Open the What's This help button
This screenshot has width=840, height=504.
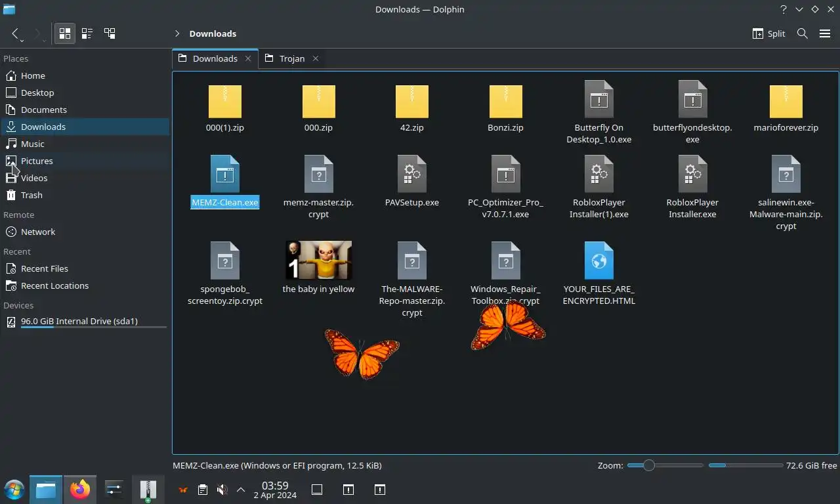tap(784, 9)
